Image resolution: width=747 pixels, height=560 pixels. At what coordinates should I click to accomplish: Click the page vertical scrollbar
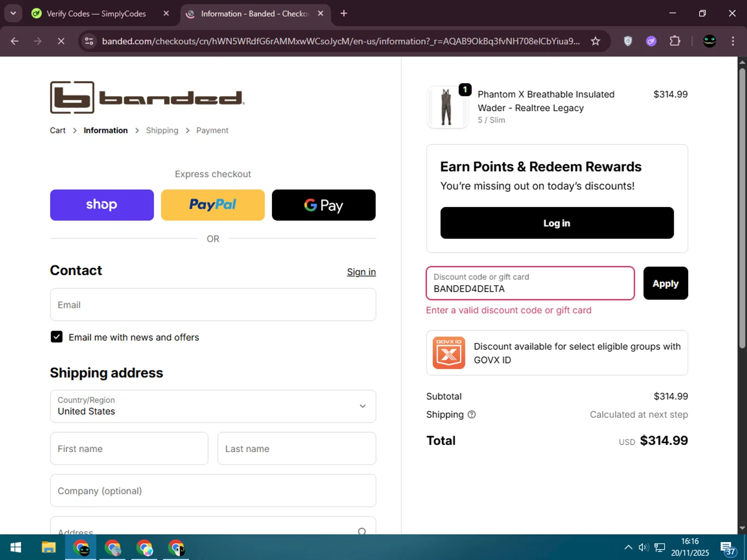coord(742,208)
